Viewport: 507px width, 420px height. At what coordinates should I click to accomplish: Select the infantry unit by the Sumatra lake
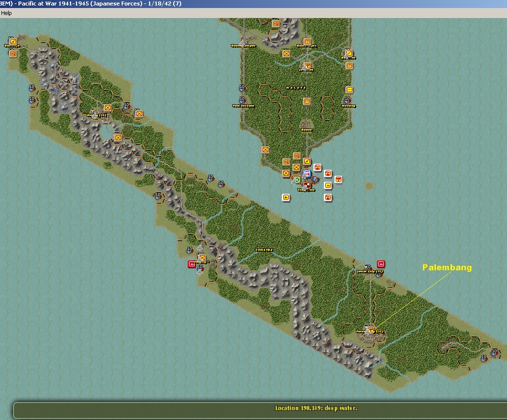(x=118, y=138)
